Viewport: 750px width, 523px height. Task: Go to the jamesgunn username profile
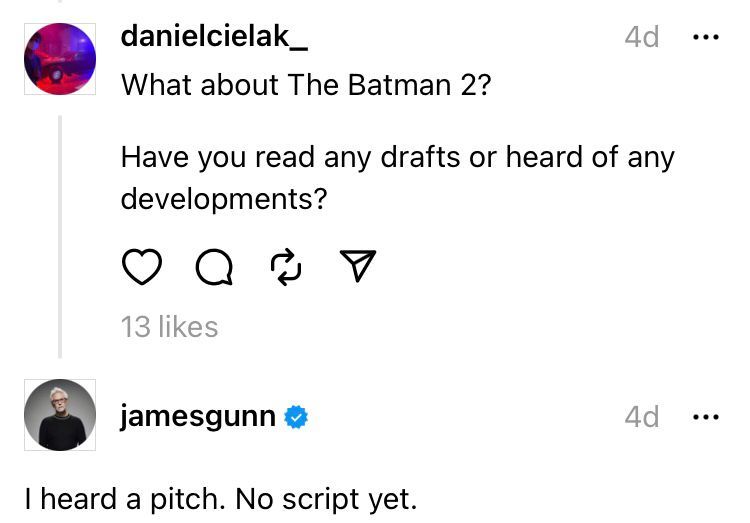click(197, 416)
